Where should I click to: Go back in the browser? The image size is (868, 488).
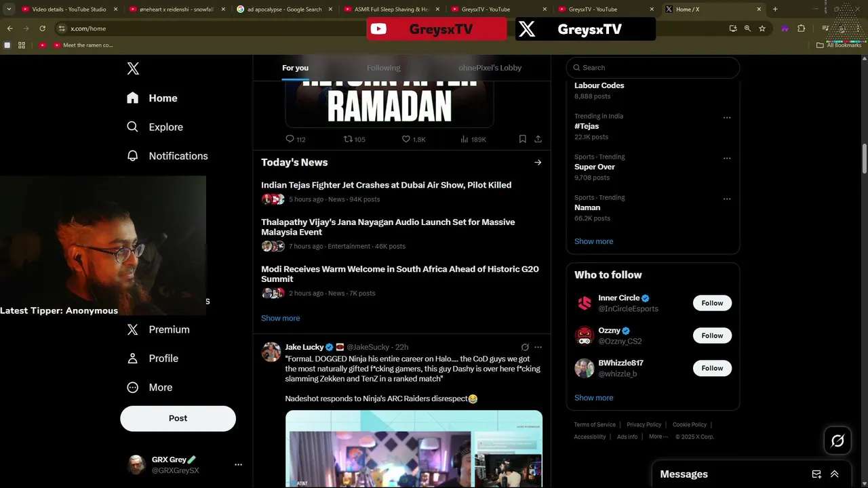point(9,28)
